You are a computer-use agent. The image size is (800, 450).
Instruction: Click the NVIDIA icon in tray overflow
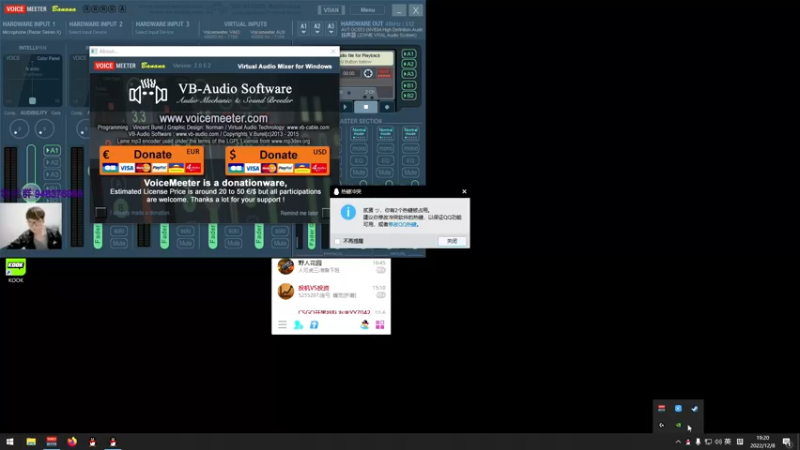click(678, 424)
